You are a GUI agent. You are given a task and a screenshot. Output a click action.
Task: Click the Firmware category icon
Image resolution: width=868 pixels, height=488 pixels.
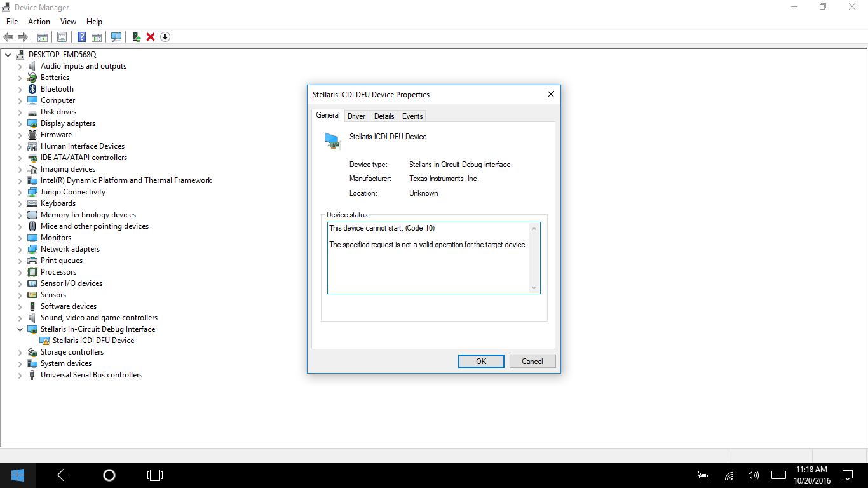pyautogui.click(x=32, y=135)
